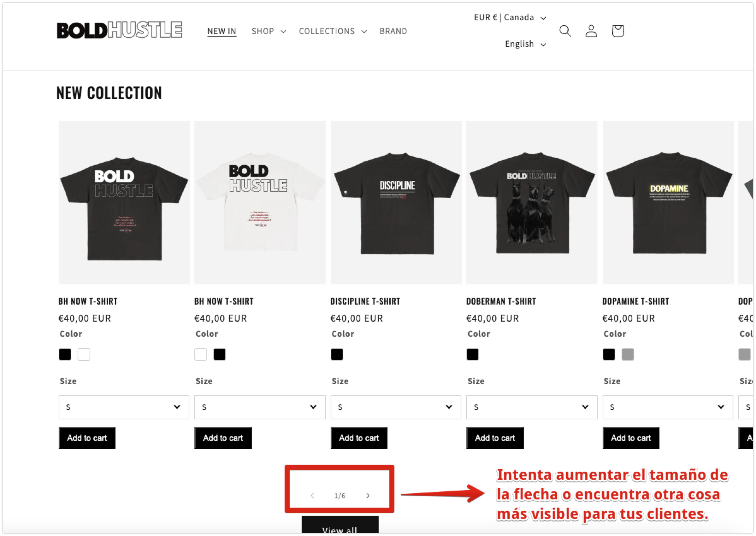
Task: Add Dopamine T-shirt to cart
Action: [x=631, y=438]
